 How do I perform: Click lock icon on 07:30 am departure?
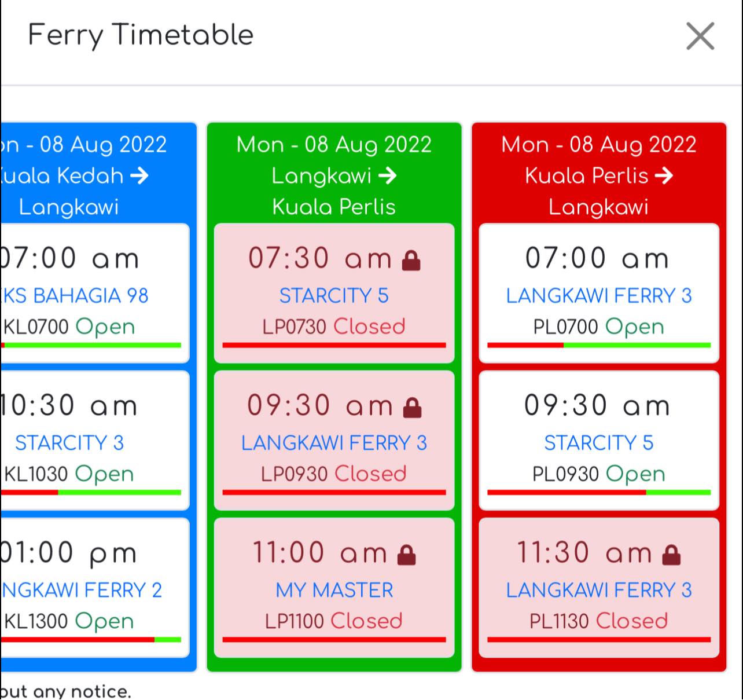click(411, 261)
